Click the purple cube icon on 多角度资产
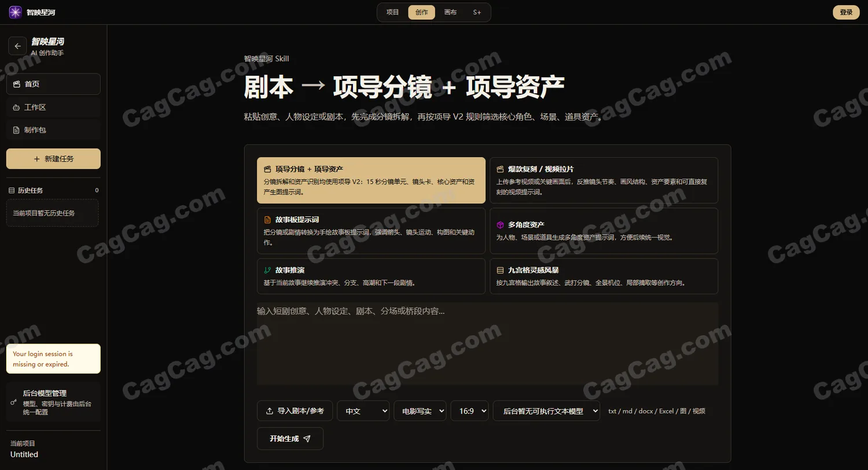 pyautogui.click(x=500, y=225)
